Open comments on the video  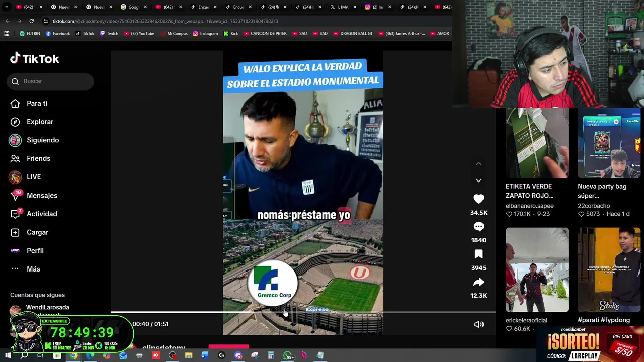click(478, 227)
